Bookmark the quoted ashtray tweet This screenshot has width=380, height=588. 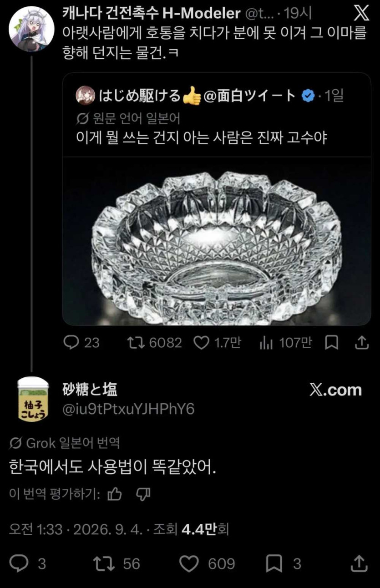332,343
